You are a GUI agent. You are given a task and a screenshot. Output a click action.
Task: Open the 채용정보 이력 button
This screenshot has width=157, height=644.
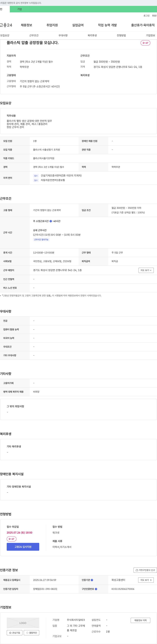(x=140, y=620)
